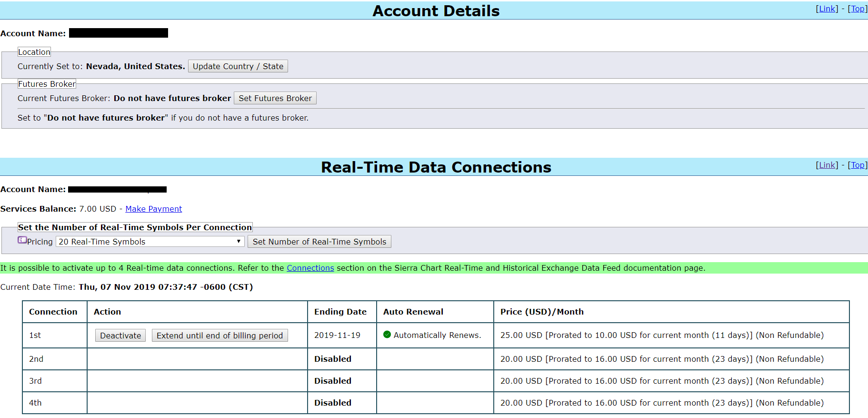
Task: Click Set Number of Real-Time Symbols button
Action: 319,242
